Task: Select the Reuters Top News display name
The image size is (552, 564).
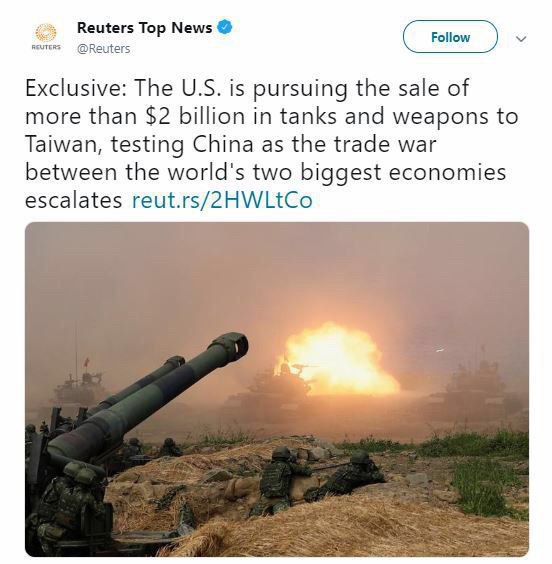Action: (x=145, y=28)
